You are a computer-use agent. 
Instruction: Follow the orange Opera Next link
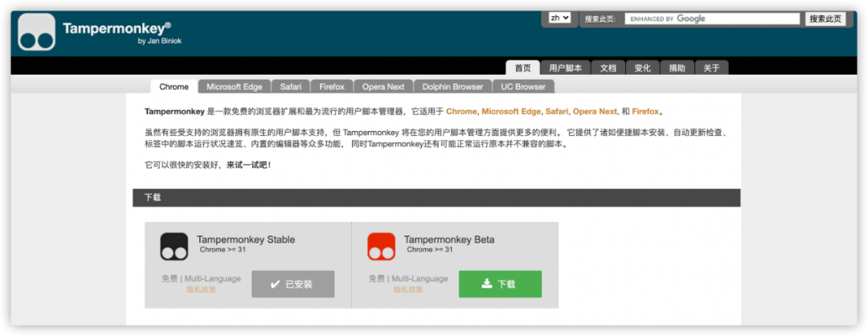pos(595,111)
